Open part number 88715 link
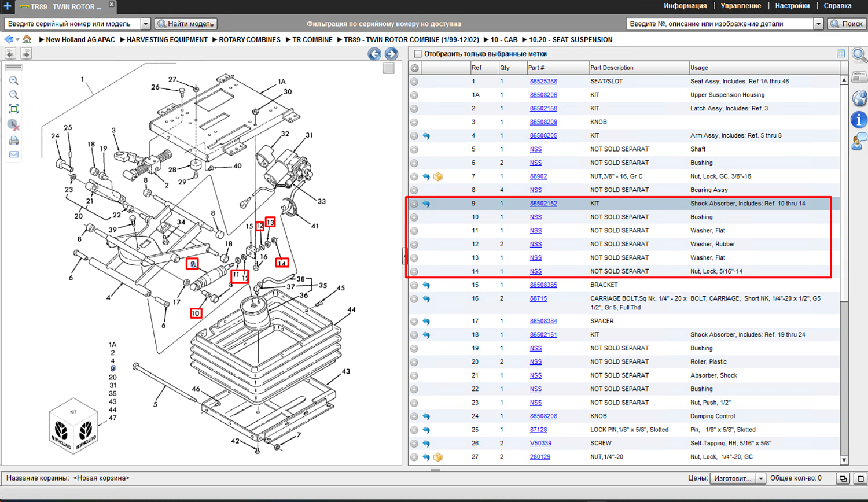Screen dimensions: 868x502 coord(538,299)
